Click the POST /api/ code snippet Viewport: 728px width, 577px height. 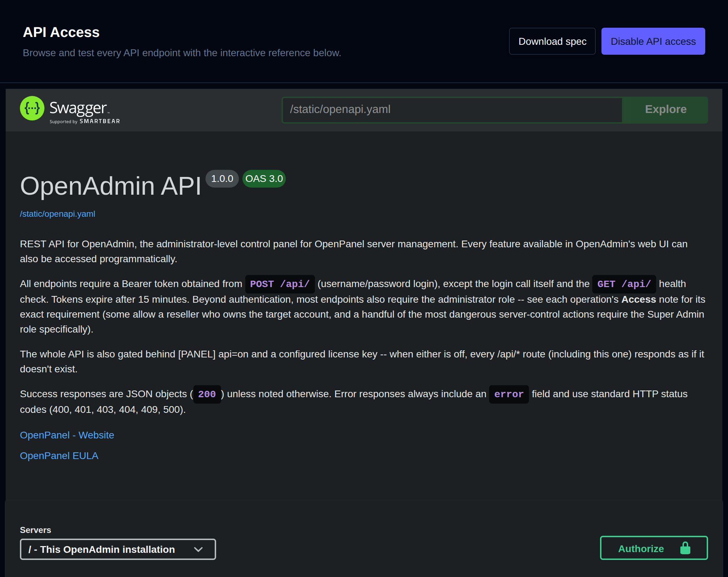pos(280,284)
